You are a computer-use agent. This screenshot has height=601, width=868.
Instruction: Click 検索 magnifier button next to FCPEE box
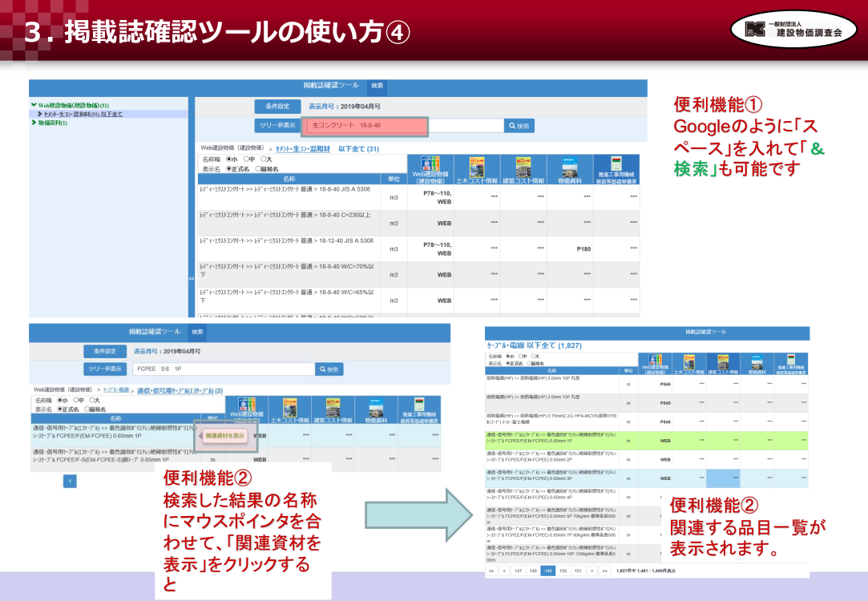click(x=329, y=369)
